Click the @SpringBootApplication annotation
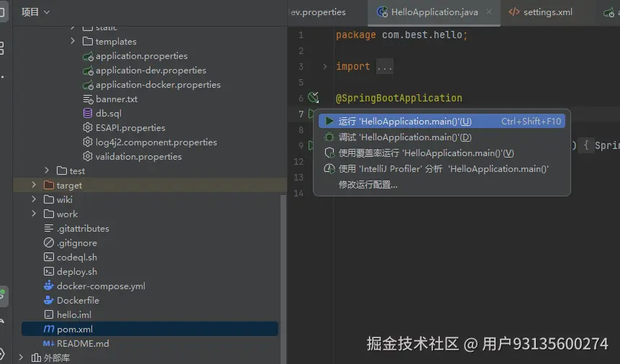 pos(398,98)
